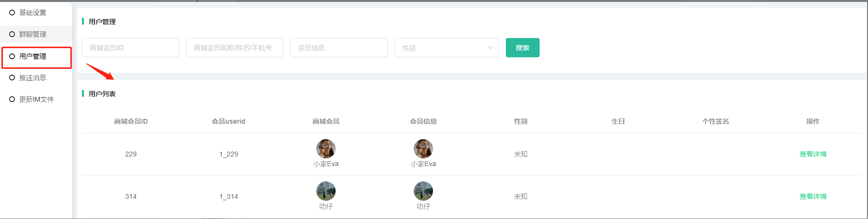Viewport: 868px width, 219px height.
Task: Focus the 商城会员ID input field
Action: point(131,48)
